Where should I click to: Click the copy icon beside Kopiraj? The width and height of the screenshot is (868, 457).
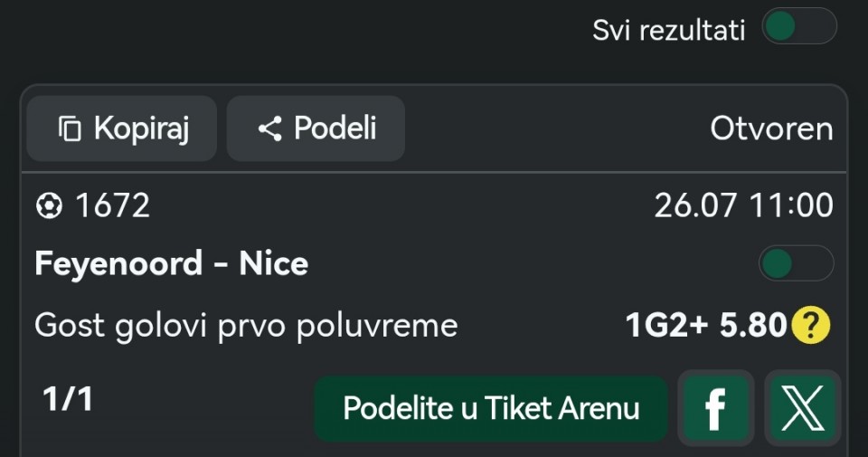click(70, 129)
